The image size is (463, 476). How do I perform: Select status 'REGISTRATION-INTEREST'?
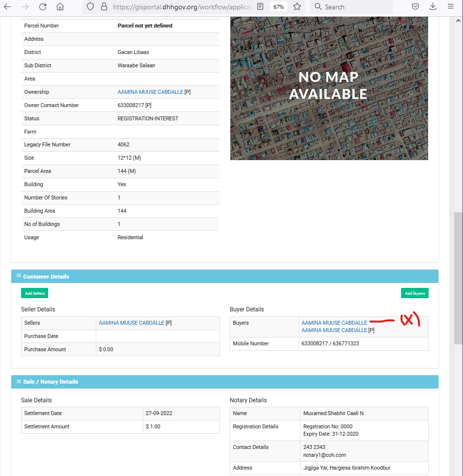(x=148, y=119)
